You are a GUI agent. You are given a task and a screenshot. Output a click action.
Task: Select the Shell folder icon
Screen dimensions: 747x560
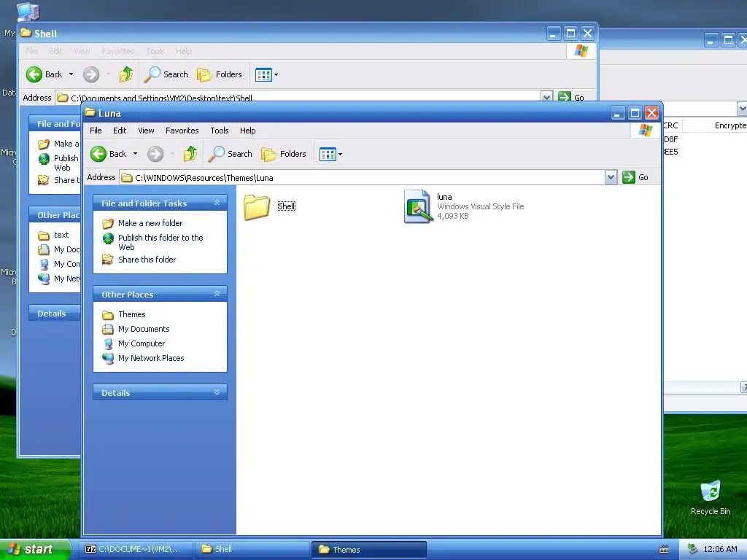click(257, 206)
